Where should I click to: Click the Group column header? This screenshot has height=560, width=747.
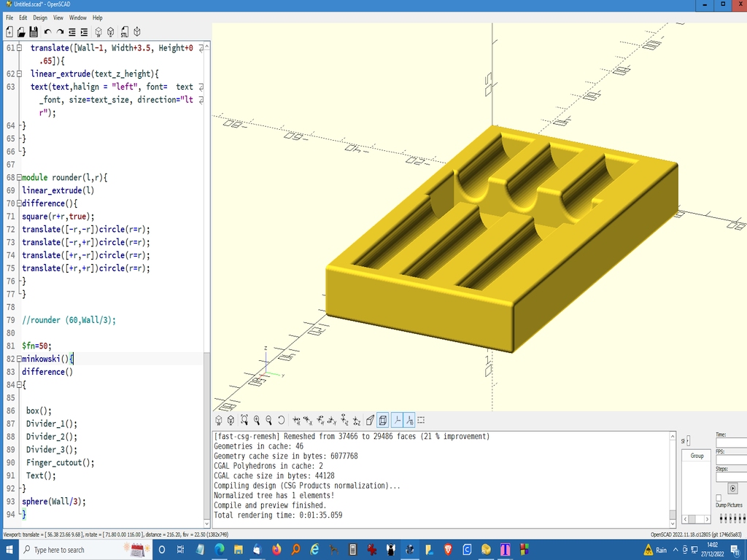pyautogui.click(x=697, y=456)
